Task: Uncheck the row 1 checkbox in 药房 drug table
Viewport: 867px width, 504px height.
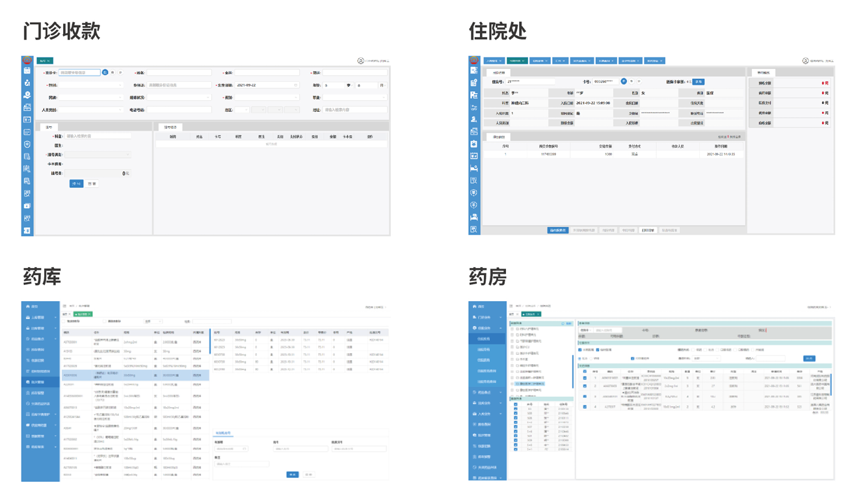Action: [x=585, y=378]
